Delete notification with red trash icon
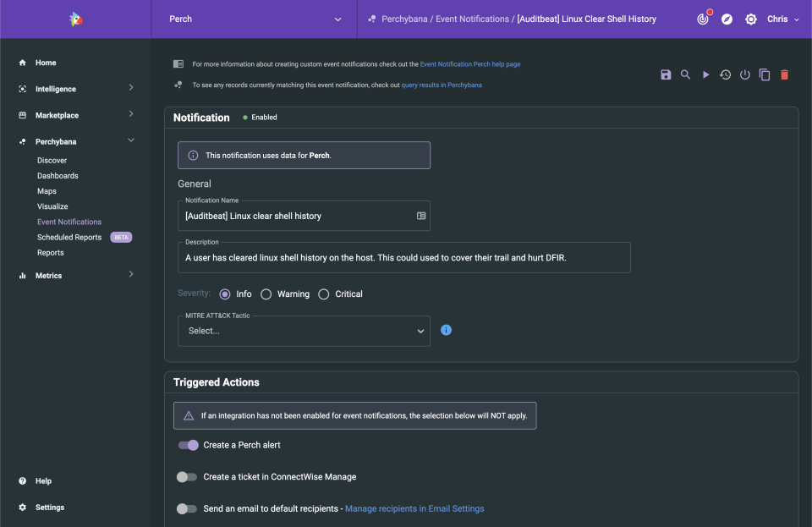The image size is (812, 527). click(785, 74)
